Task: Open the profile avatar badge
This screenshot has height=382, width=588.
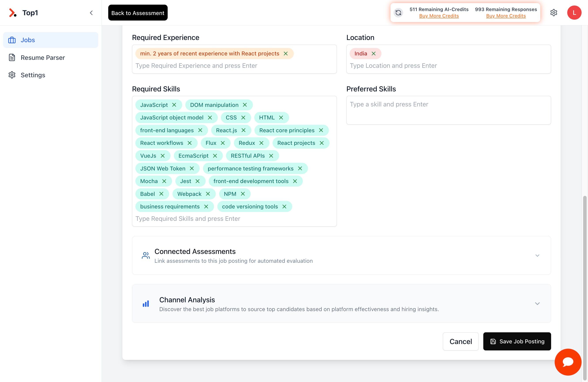Action: point(574,13)
